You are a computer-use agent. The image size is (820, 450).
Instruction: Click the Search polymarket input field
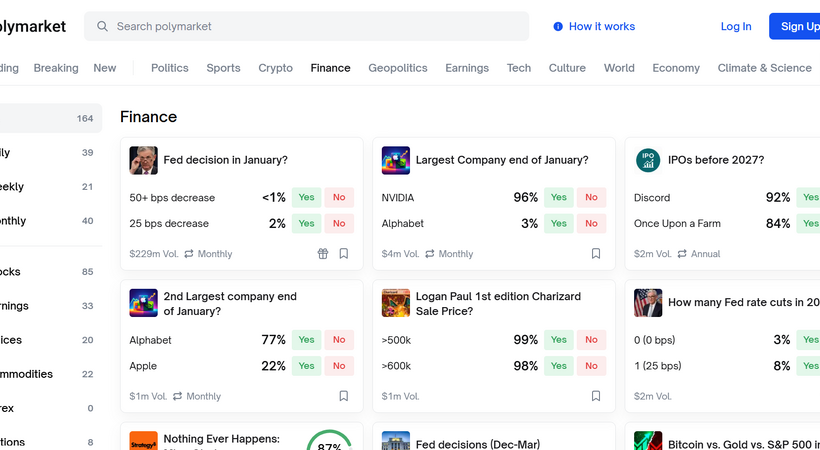(x=306, y=26)
